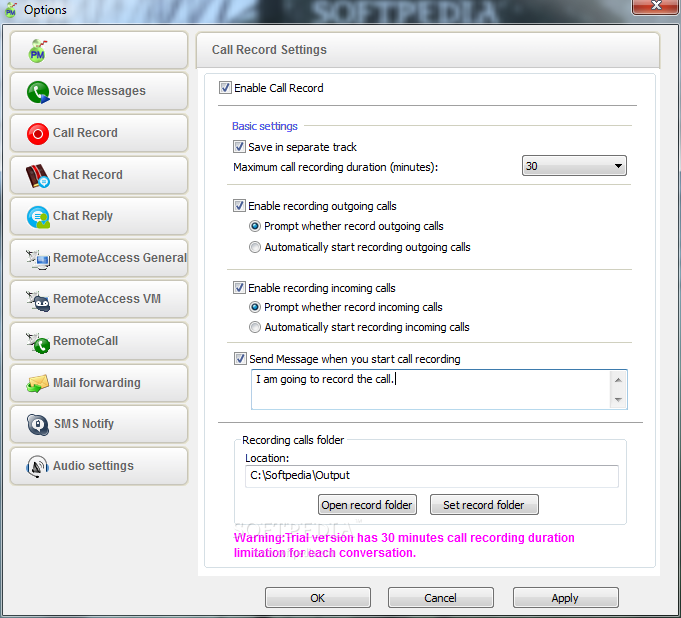
Task: Click message box scroll down arrow
Action: pyautogui.click(x=618, y=400)
